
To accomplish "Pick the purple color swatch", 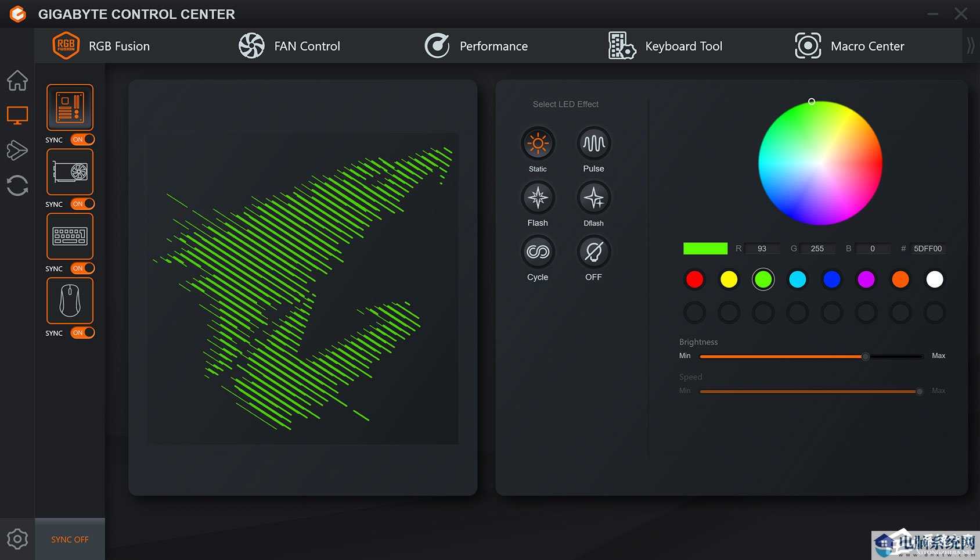I will pyautogui.click(x=866, y=279).
